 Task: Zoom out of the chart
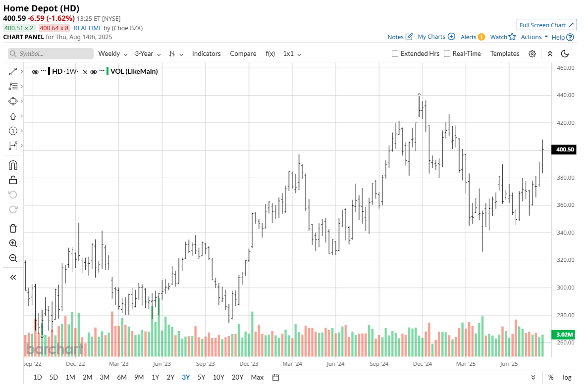coord(13,258)
